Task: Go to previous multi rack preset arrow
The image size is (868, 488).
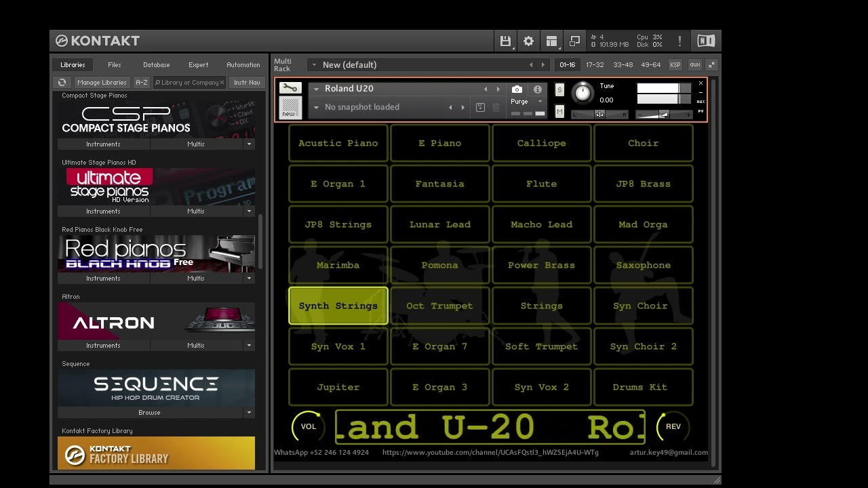Action: (531, 65)
